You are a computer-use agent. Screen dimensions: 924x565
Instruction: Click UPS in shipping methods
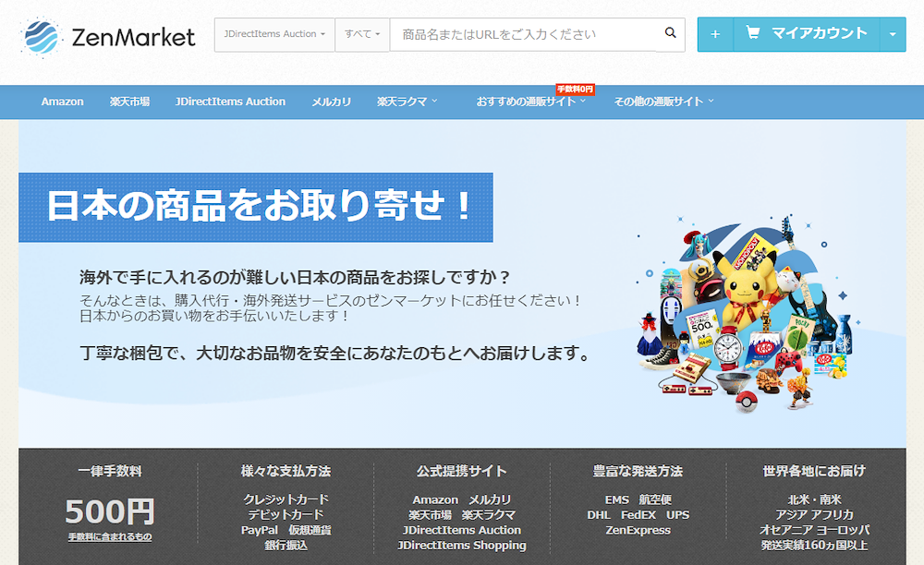pyautogui.click(x=677, y=515)
